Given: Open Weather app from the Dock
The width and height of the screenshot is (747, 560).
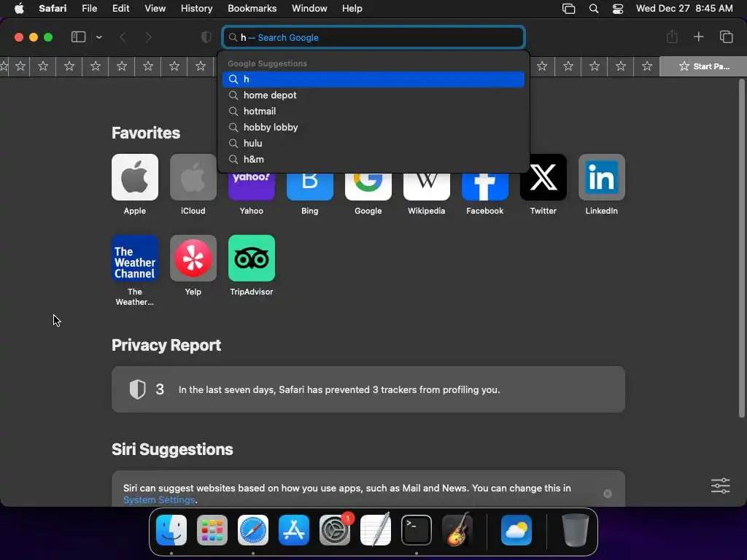Looking at the screenshot, I should [516, 530].
